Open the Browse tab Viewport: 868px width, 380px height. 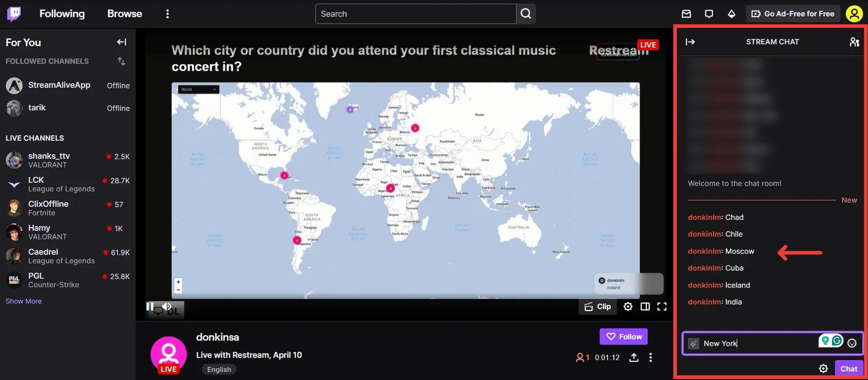124,14
